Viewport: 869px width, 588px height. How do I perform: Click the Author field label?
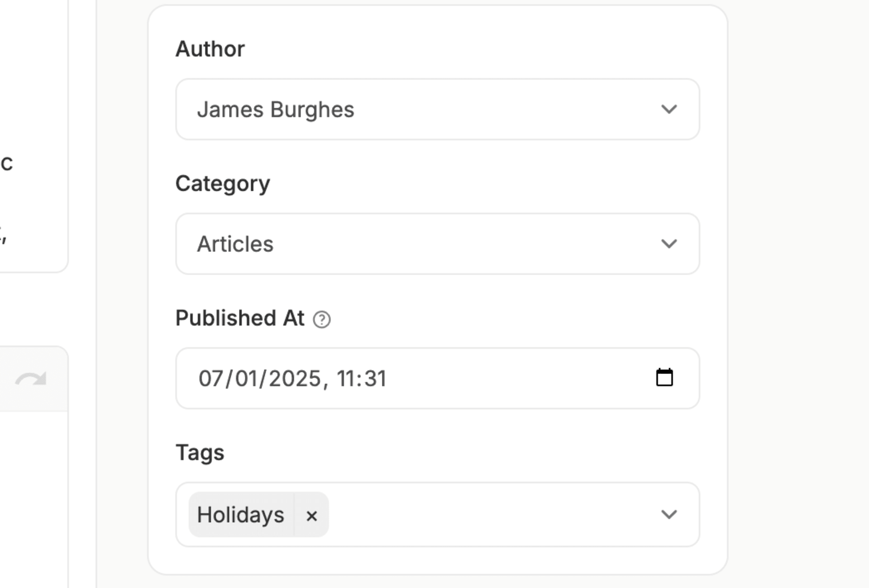210,49
